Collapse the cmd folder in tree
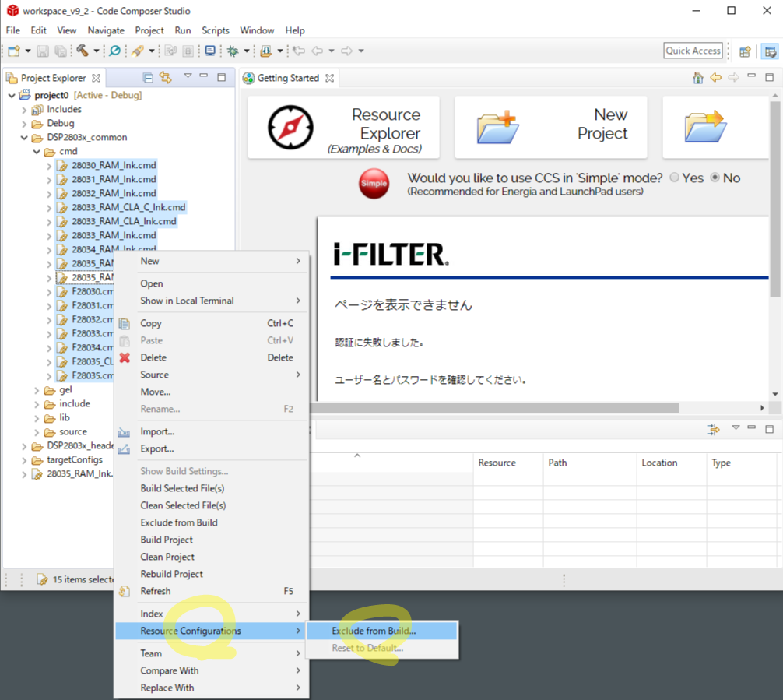This screenshot has height=700, width=783. (37, 152)
